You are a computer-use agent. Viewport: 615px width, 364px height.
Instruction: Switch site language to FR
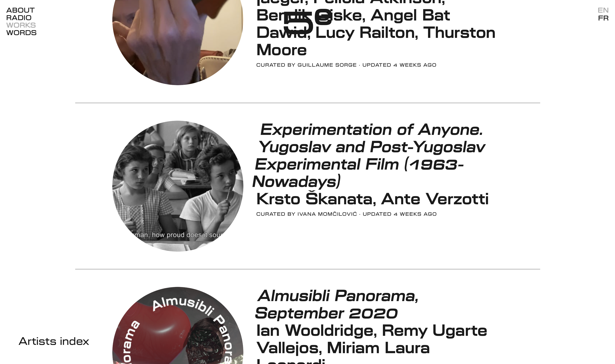(x=603, y=18)
